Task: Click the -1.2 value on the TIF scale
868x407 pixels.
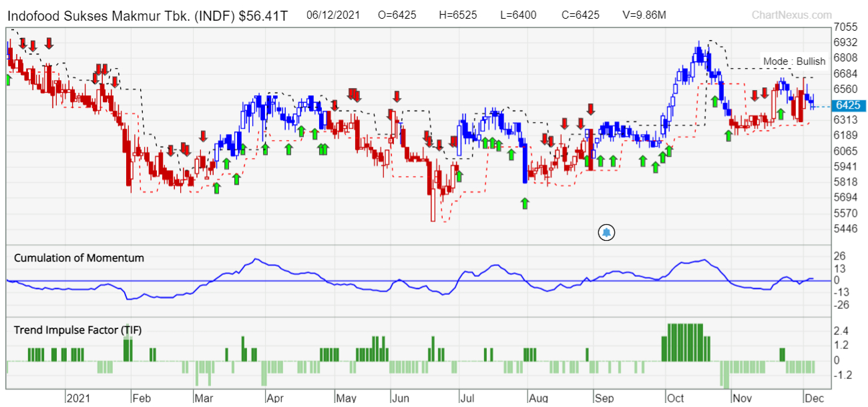Action: pos(843,375)
